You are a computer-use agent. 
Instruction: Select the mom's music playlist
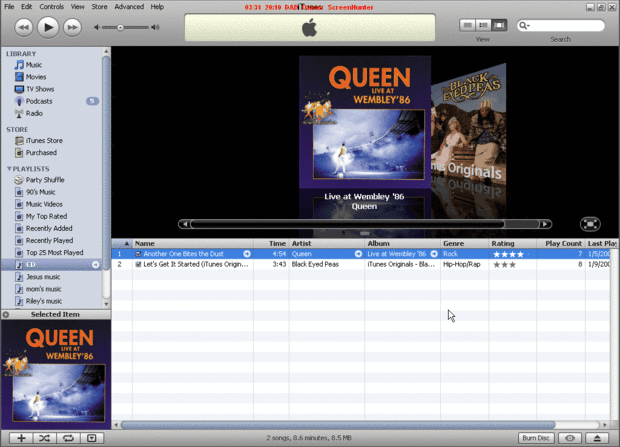(43, 289)
